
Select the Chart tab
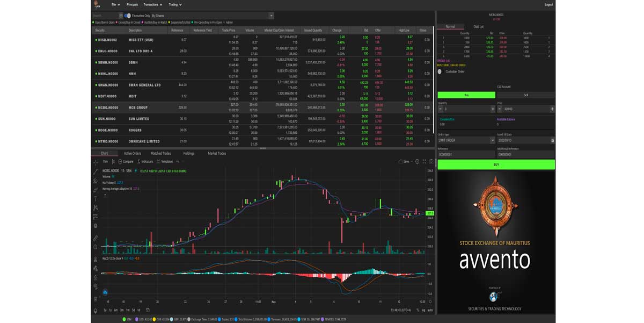[x=104, y=153]
